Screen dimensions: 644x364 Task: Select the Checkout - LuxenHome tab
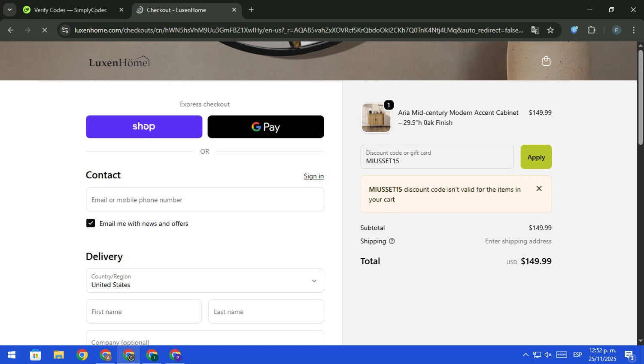coord(176,10)
